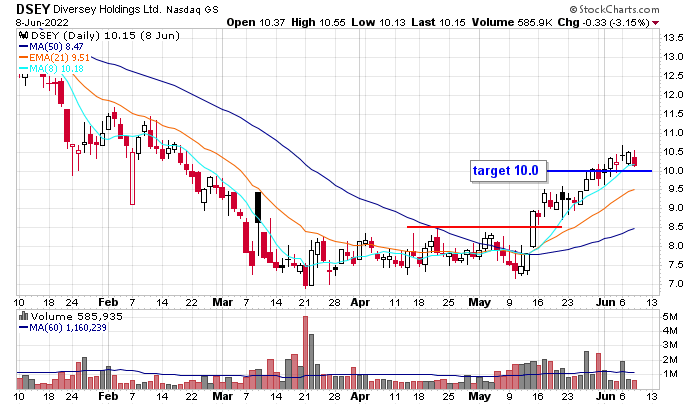Click the 'EMA(21) 9.51' legend entry

[x=59, y=58]
